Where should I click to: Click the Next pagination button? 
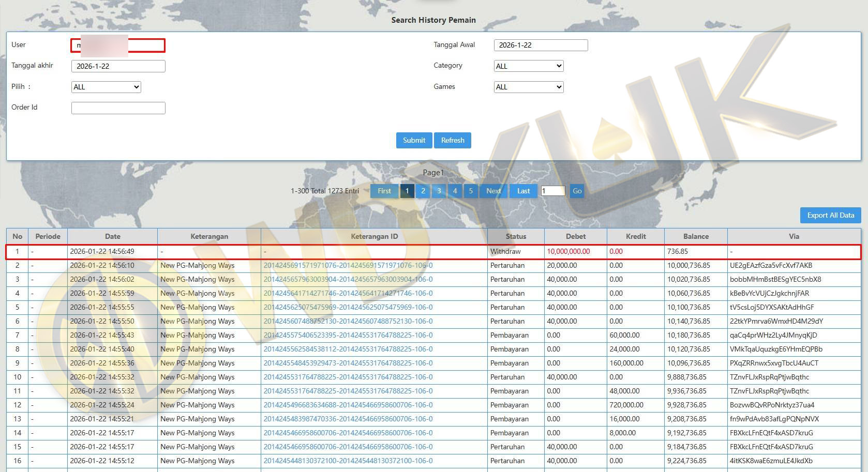pos(493,191)
